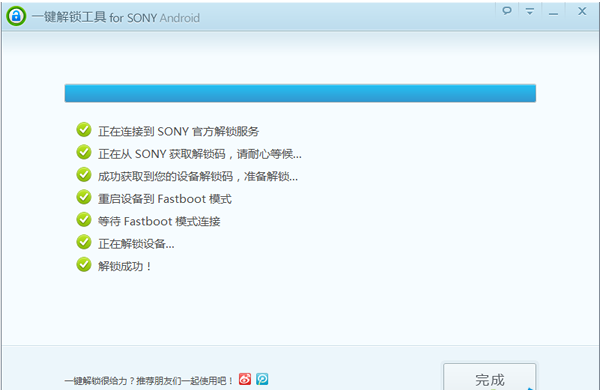Click window title 一键解锁工具 for SONY Android

click(116, 17)
